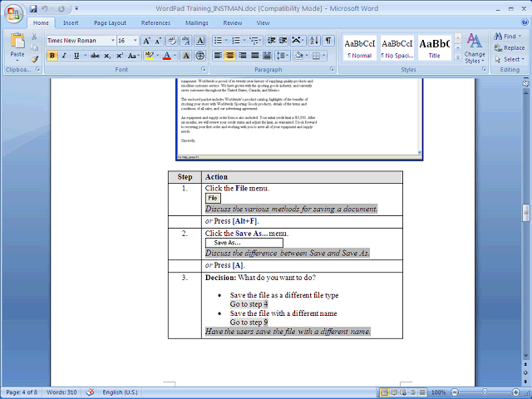Image resolution: width=532 pixels, height=399 pixels.
Task: Toggle Italic formatting
Action: coord(64,56)
